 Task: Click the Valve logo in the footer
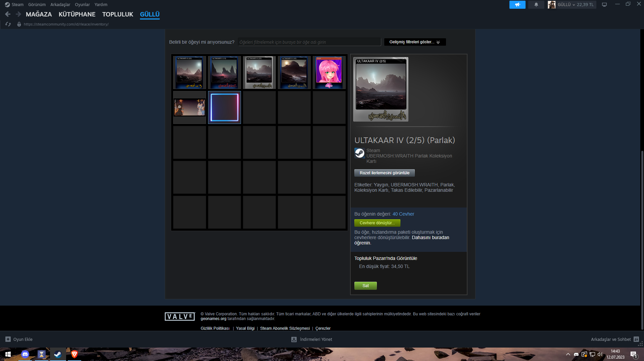[x=180, y=316]
